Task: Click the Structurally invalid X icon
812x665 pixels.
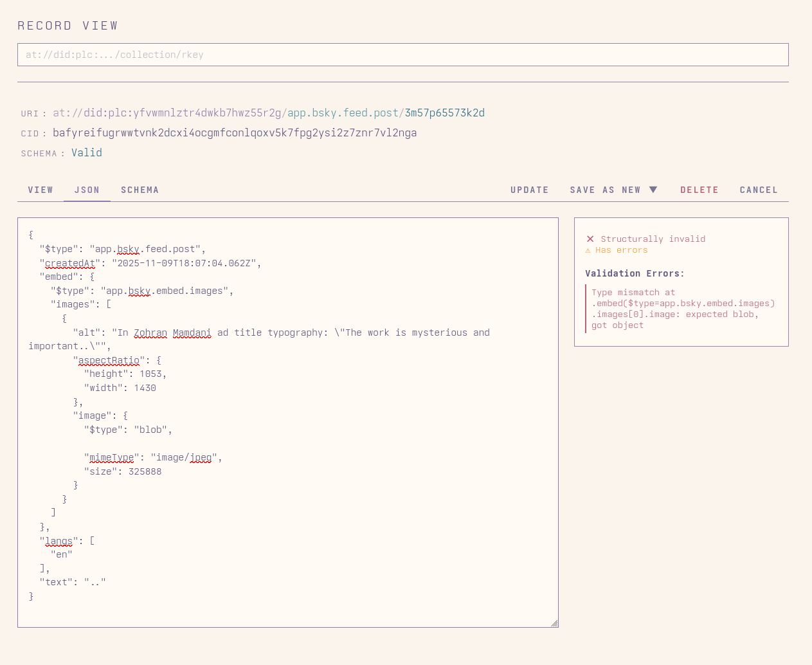Action: [590, 239]
